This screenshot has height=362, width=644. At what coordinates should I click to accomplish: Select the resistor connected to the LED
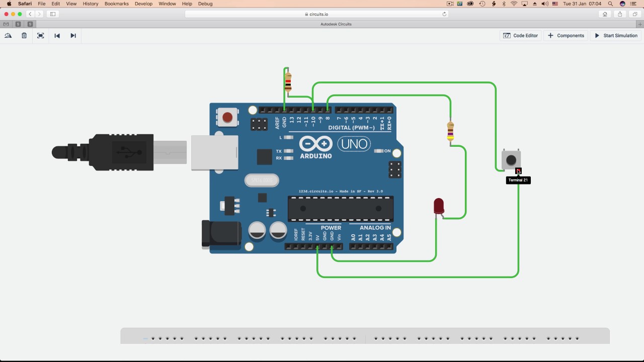tap(450, 131)
